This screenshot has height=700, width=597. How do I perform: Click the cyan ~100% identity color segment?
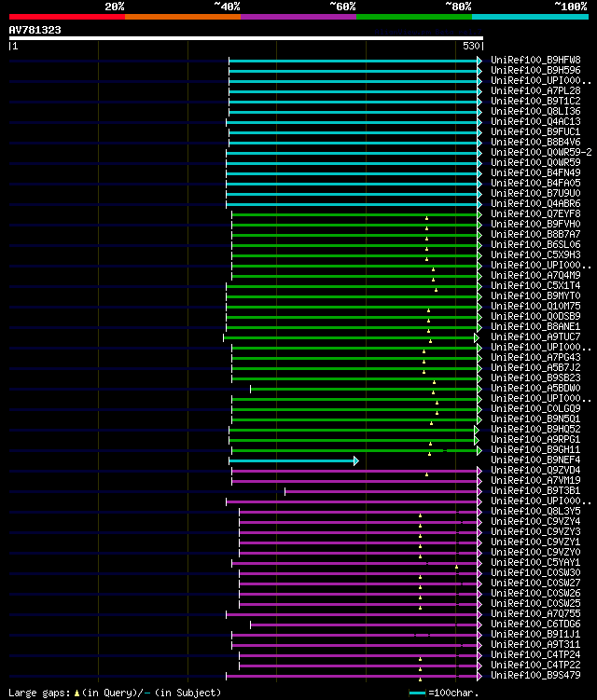[x=531, y=17]
